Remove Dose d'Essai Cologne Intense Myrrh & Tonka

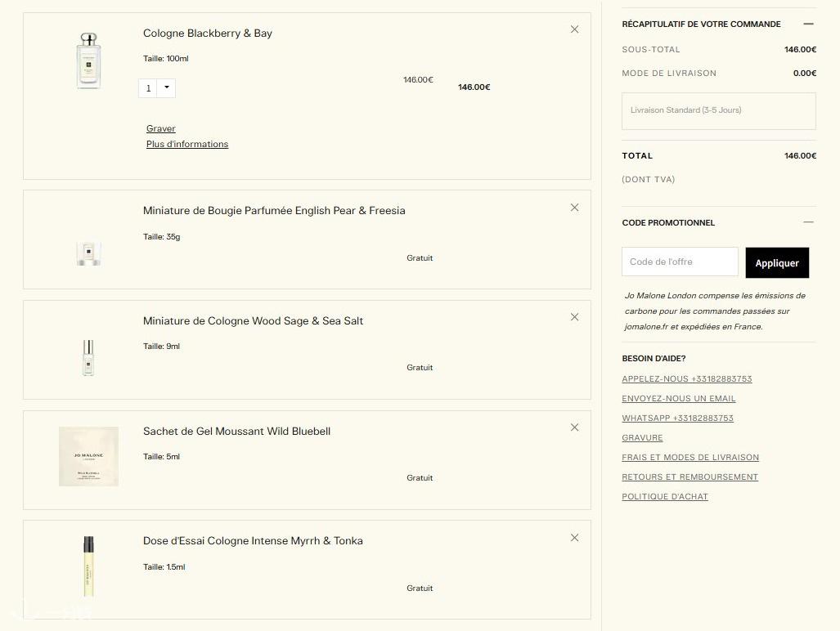click(x=574, y=537)
